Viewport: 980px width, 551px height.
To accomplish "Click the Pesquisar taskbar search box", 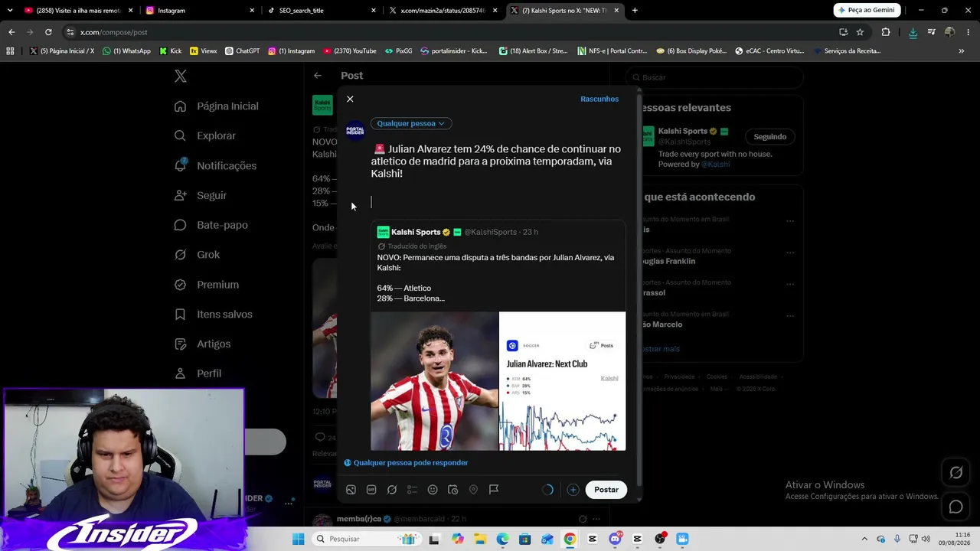I will [367, 539].
